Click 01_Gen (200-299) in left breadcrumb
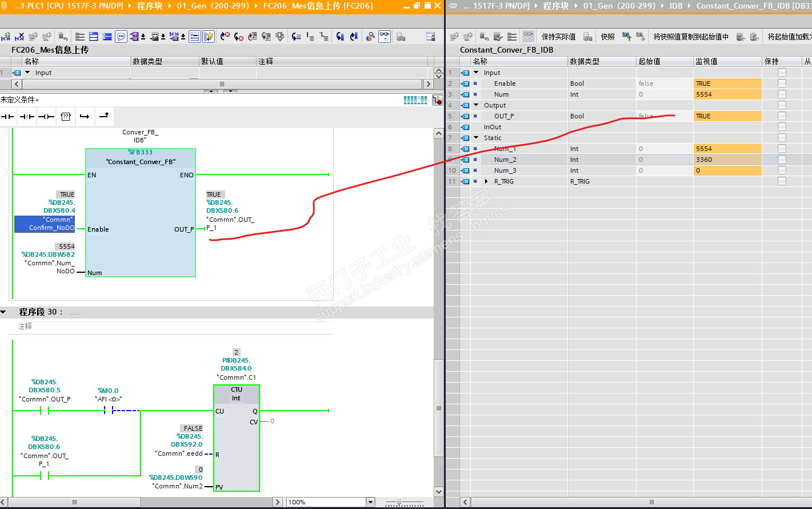 [x=213, y=6]
